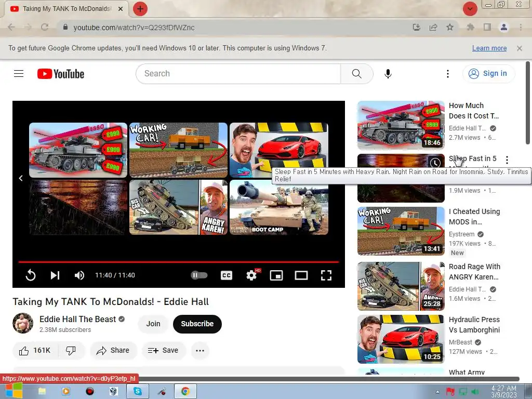Dismiss the Chrome update notification bar
Screen dimensions: 532x399
click(519, 48)
